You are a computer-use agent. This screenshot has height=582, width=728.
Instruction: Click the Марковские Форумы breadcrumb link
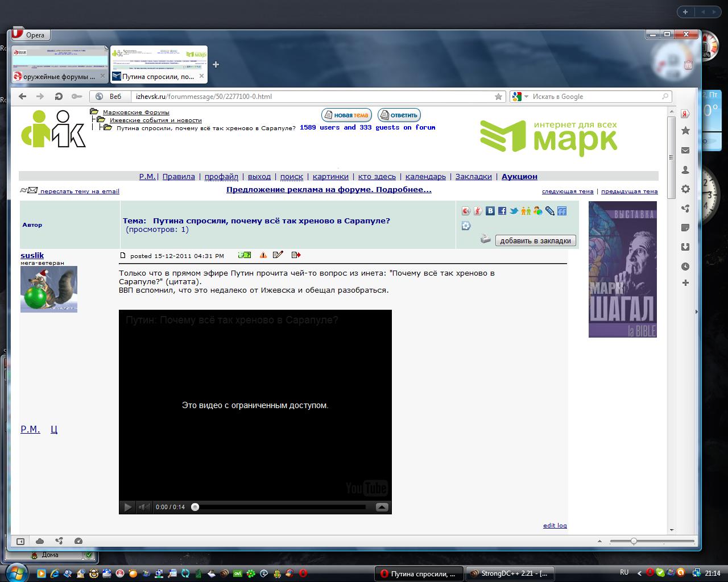click(136, 112)
